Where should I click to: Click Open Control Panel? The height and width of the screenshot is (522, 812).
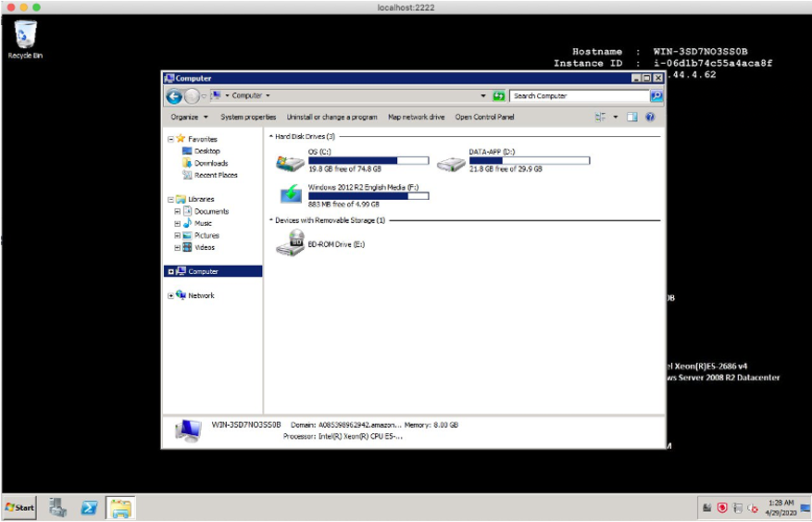click(485, 117)
